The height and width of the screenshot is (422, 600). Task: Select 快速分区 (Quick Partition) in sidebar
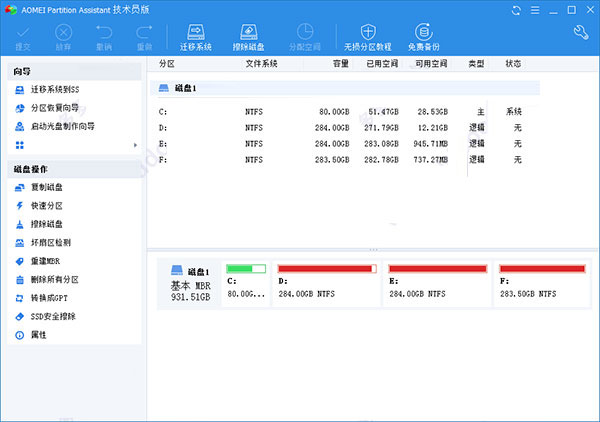(50, 206)
